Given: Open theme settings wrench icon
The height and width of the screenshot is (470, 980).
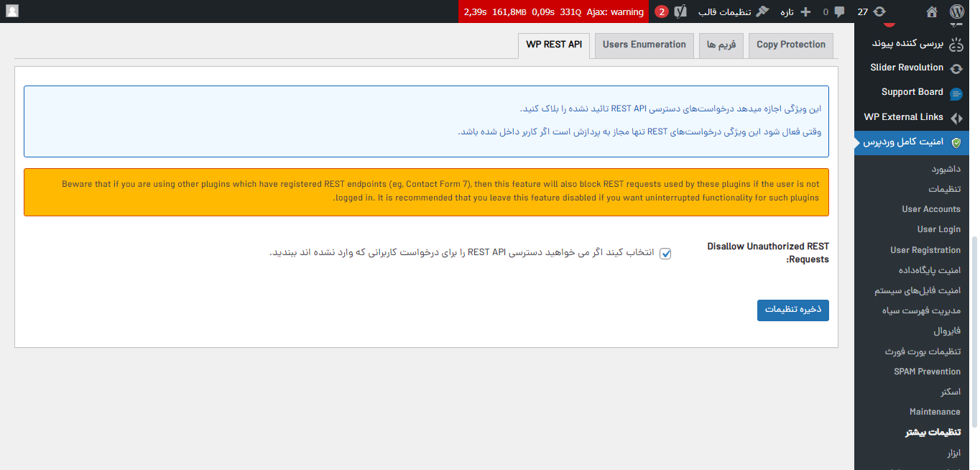Looking at the screenshot, I should click(x=762, y=11).
